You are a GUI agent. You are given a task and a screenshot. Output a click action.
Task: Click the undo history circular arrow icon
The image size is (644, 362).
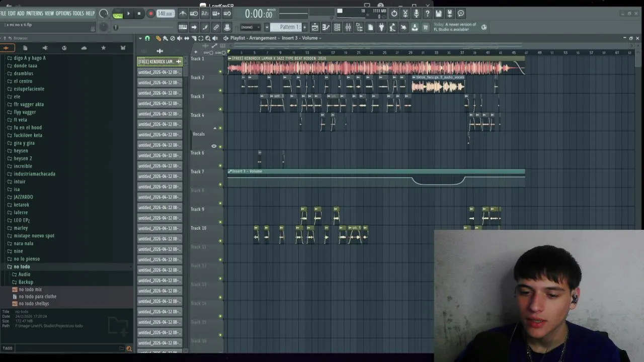(394, 14)
